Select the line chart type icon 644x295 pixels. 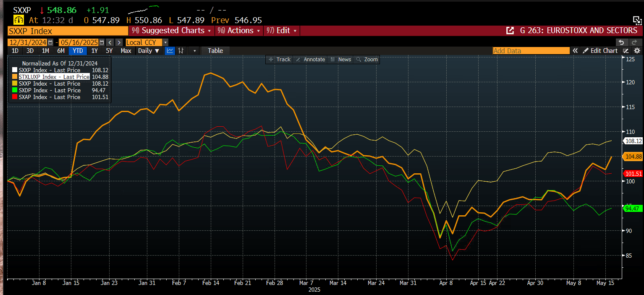pos(170,51)
